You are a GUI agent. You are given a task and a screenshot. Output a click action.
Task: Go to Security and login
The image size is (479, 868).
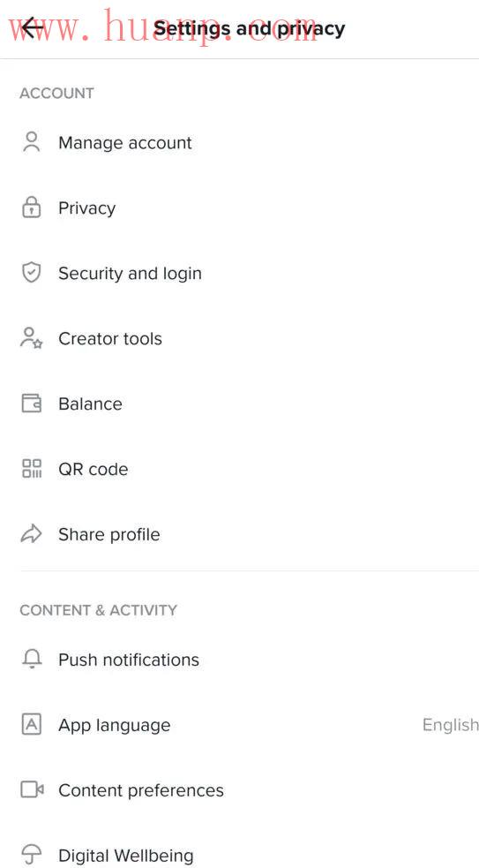[x=240, y=273]
